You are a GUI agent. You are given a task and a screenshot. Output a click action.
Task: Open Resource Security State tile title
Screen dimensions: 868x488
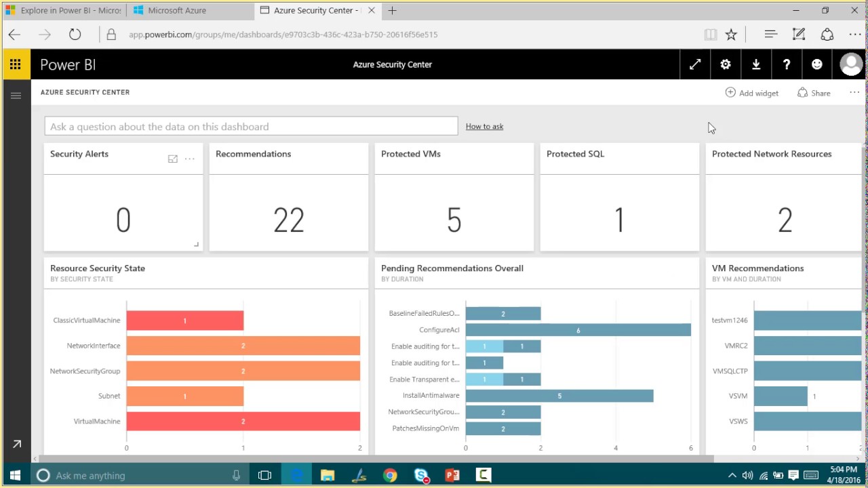tap(98, 268)
